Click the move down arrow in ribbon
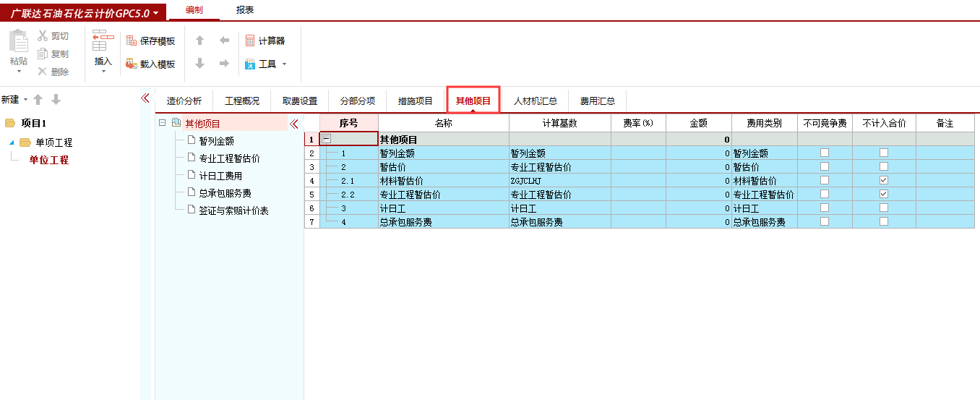Image resolution: width=980 pixels, height=400 pixels. coord(200,64)
